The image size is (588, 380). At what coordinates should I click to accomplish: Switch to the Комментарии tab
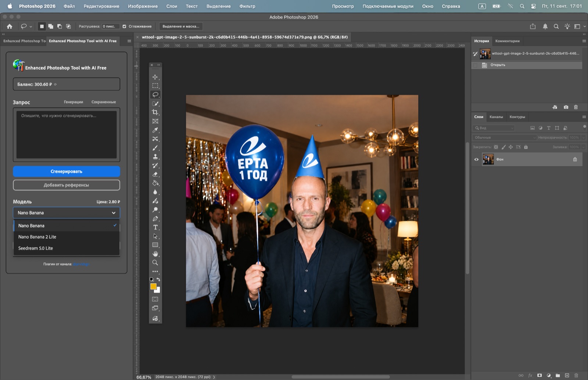(x=507, y=41)
